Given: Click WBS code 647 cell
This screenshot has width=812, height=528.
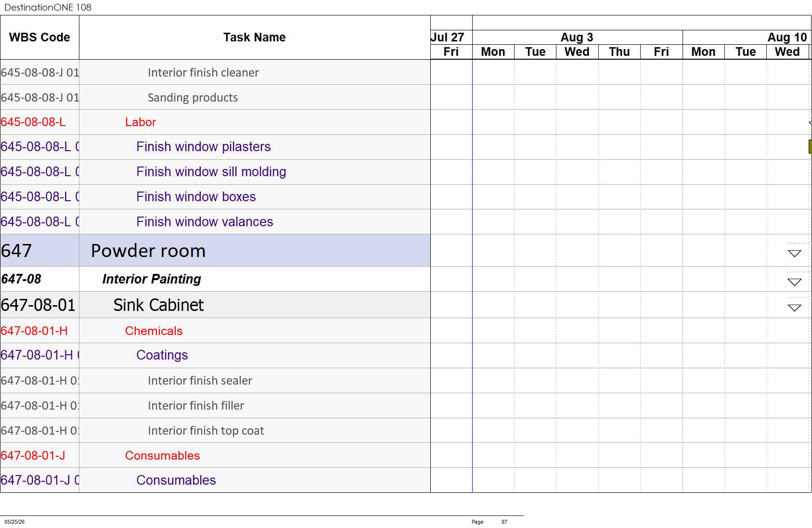Looking at the screenshot, I should point(39,251).
